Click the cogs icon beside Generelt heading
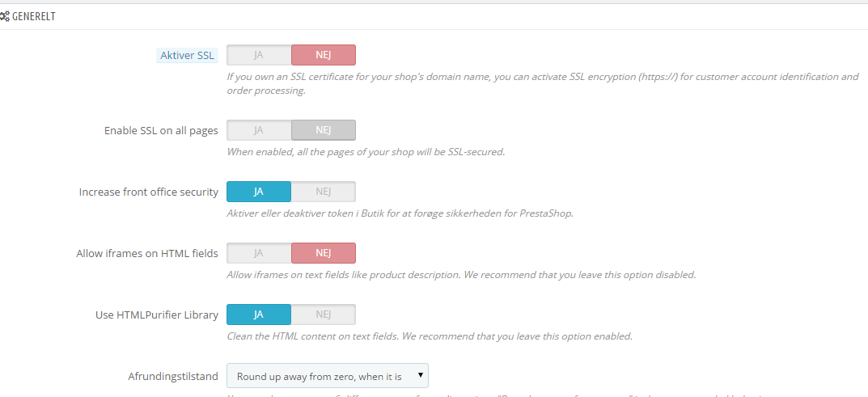 (x=5, y=16)
